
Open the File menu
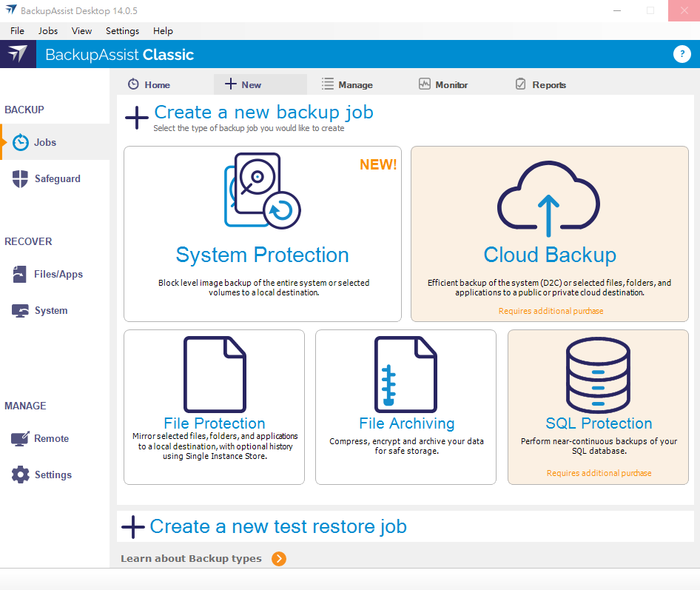(18, 31)
